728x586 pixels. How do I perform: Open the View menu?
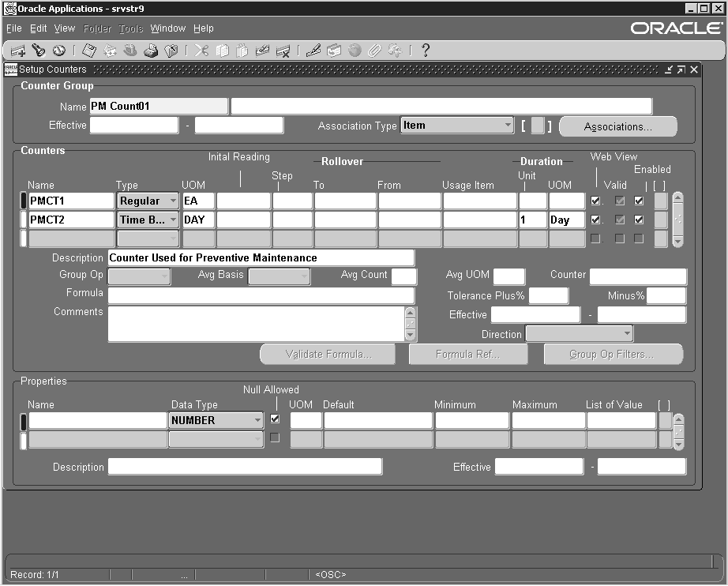pos(65,28)
